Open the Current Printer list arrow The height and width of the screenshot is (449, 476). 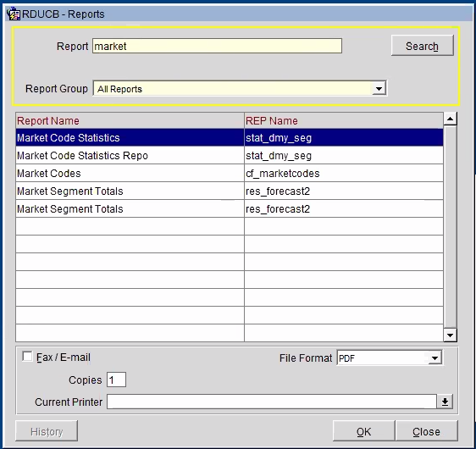(x=445, y=402)
